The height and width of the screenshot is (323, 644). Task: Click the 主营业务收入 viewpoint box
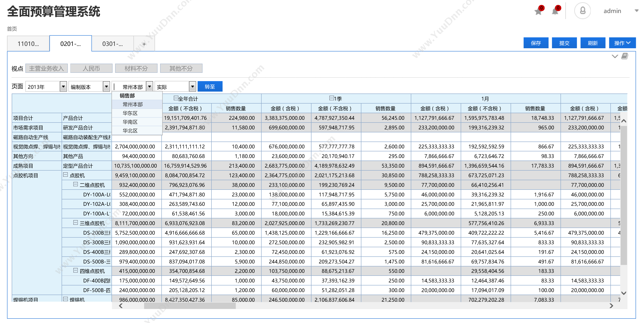(x=46, y=68)
